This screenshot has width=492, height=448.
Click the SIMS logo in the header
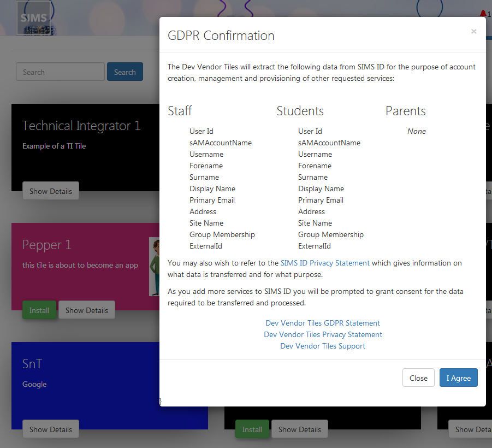pyautogui.click(x=34, y=18)
